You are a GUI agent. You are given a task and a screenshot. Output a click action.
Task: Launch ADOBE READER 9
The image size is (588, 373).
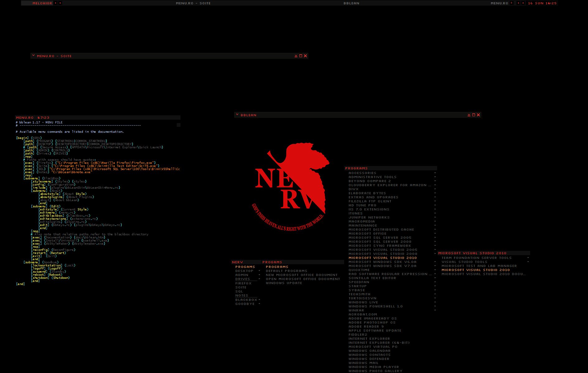(x=366, y=326)
